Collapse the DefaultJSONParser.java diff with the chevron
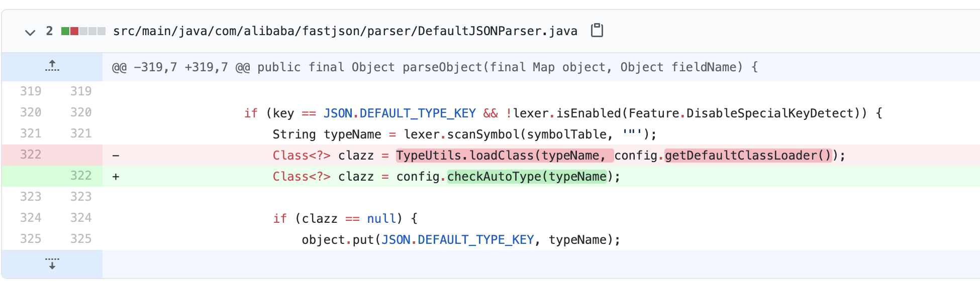The image size is (980, 283). pos(30,32)
